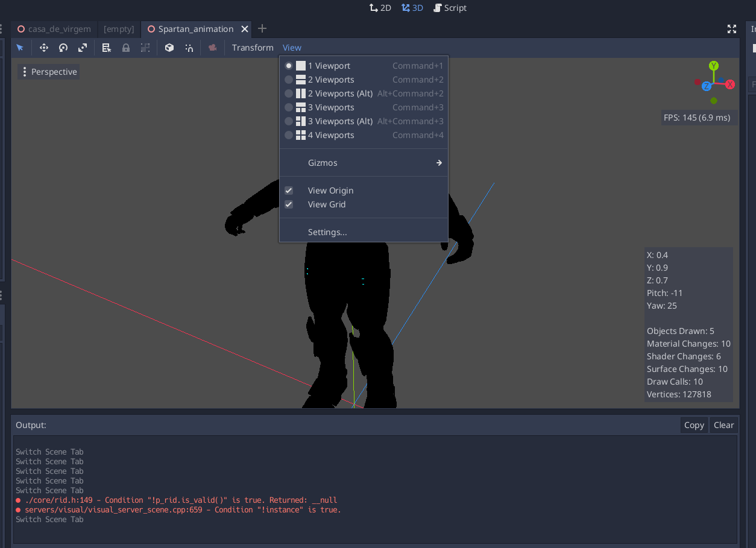The width and height of the screenshot is (756, 548).
Task: Open the Script workspace
Action: click(450, 8)
